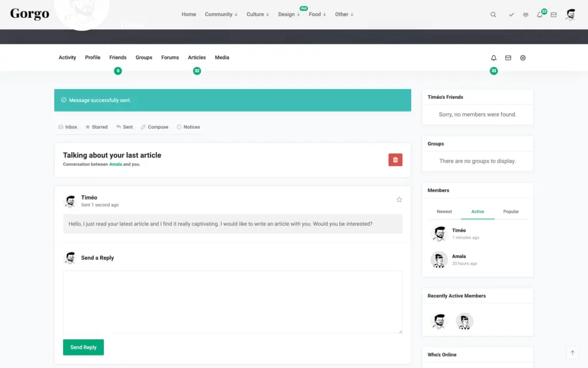Click inside the reply text area
The height and width of the screenshot is (368, 588).
(232, 301)
